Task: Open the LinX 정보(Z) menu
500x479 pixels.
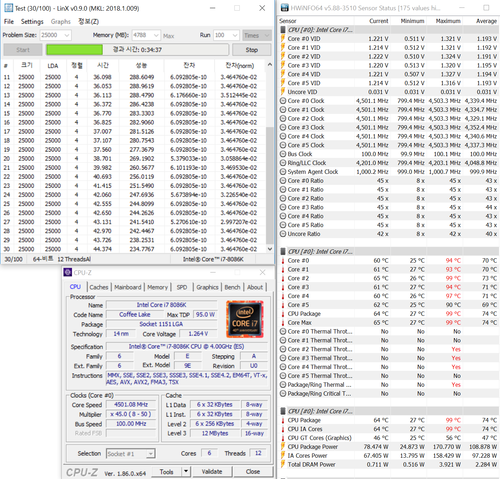Action: (x=88, y=22)
